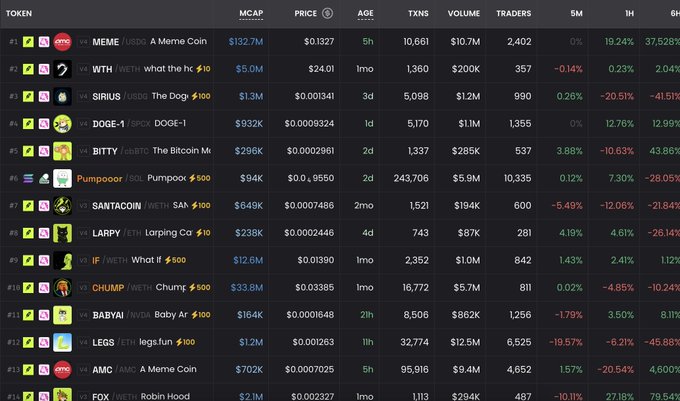The height and width of the screenshot is (401, 680).
Task: Click the LEGS token logo
Action: click(x=62, y=342)
